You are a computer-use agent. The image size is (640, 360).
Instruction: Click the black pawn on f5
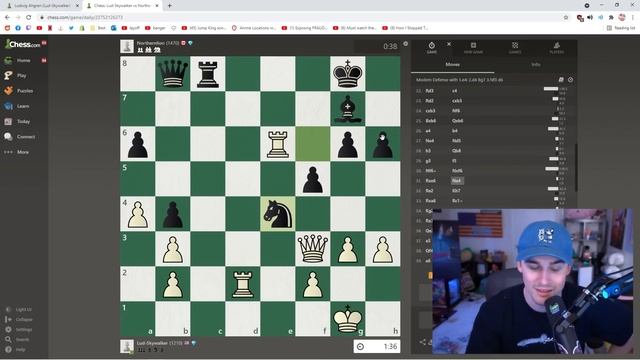[313, 179]
